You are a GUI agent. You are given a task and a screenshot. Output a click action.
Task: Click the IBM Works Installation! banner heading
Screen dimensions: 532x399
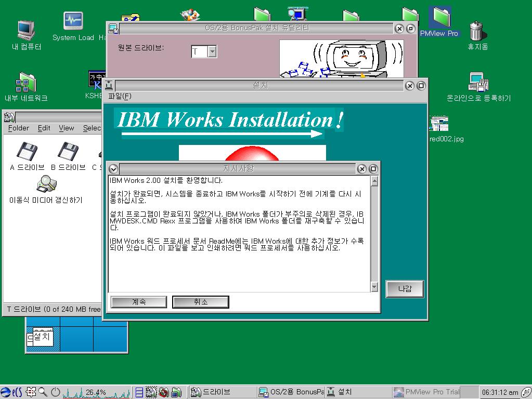[x=230, y=119]
